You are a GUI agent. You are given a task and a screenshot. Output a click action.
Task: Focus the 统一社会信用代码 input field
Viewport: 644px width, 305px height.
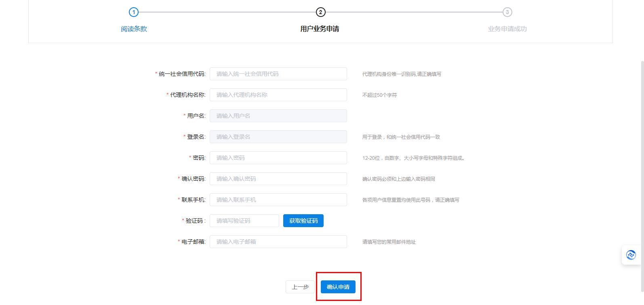coord(278,74)
